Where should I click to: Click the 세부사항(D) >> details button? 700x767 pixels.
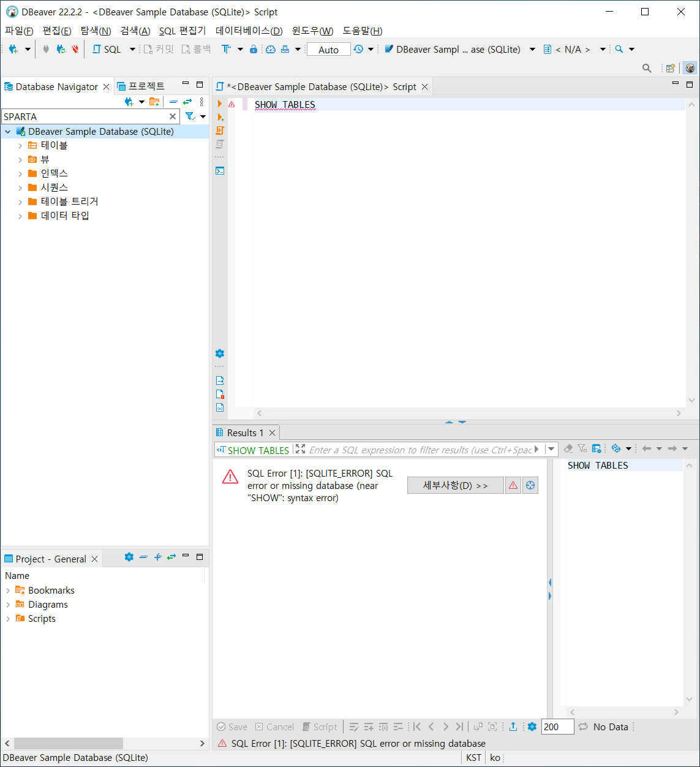click(456, 485)
